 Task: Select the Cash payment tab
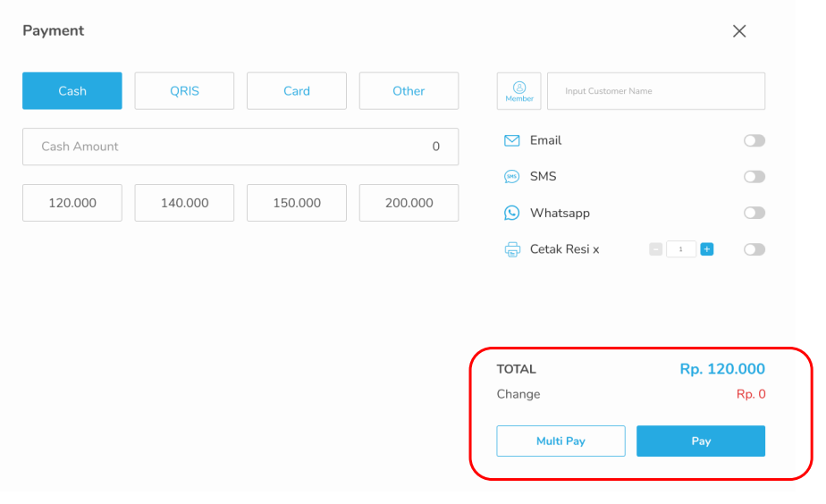coord(72,91)
